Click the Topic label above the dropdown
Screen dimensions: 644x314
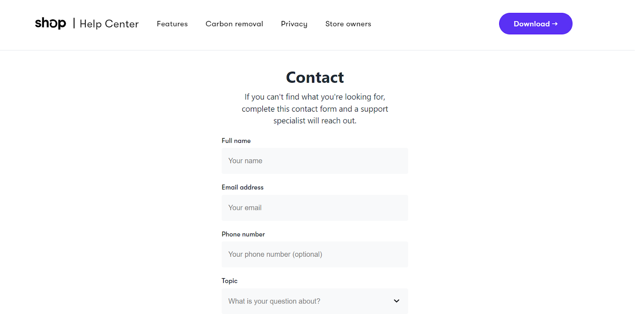coord(229,281)
